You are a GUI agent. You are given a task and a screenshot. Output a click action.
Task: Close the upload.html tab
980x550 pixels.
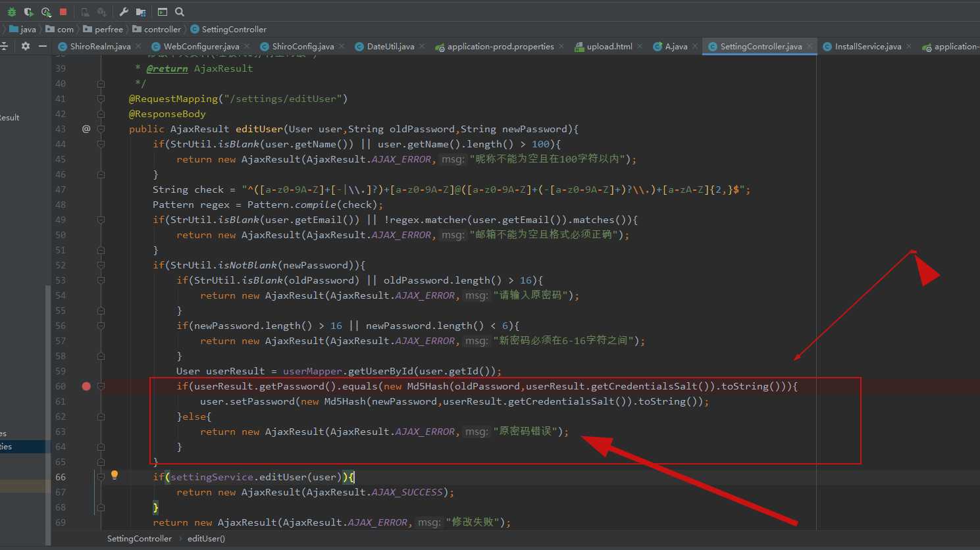tap(640, 46)
